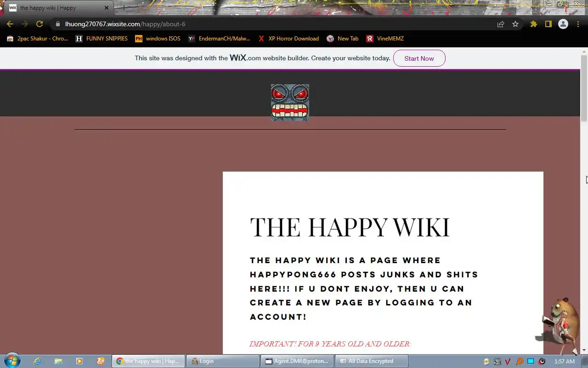Open the 'windows ISOS' bookmark
Image resolution: width=588 pixels, height=368 pixels.
tap(158, 39)
